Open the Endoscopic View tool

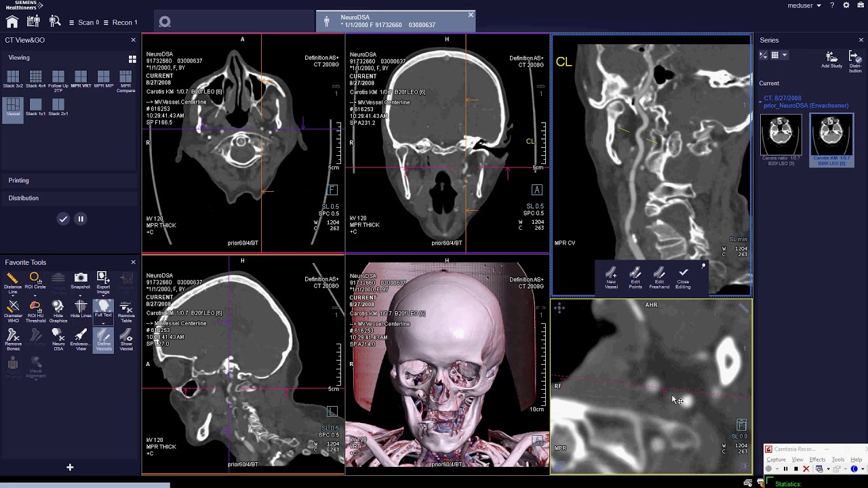(x=81, y=340)
